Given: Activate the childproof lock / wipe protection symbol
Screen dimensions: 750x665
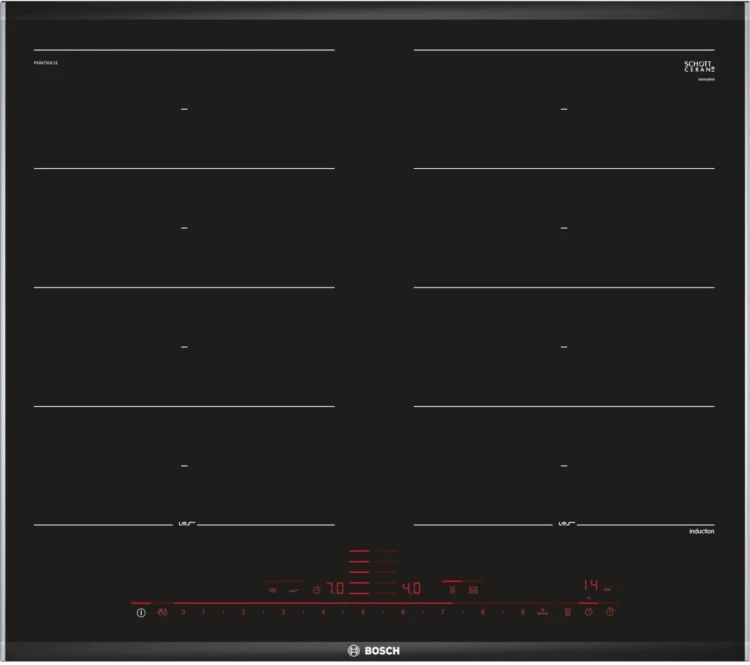Looking at the screenshot, I should [x=163, y=612].
